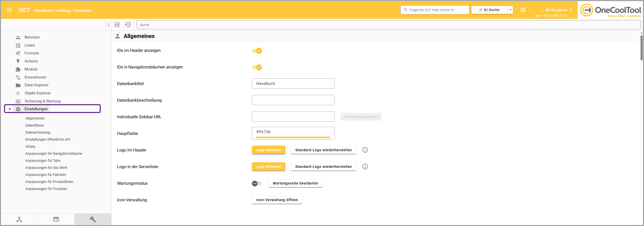
Task: Open the hamburger menu in header
Action: point(9,10)
